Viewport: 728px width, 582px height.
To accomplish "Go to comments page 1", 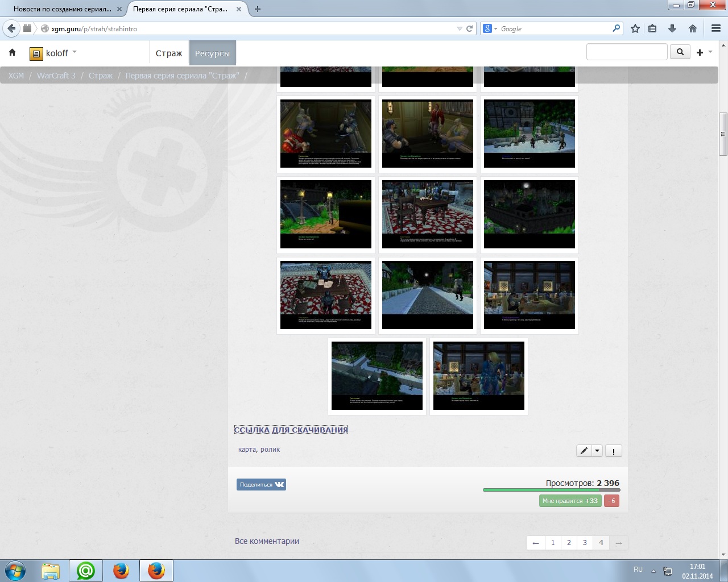I will click(553, 543).
